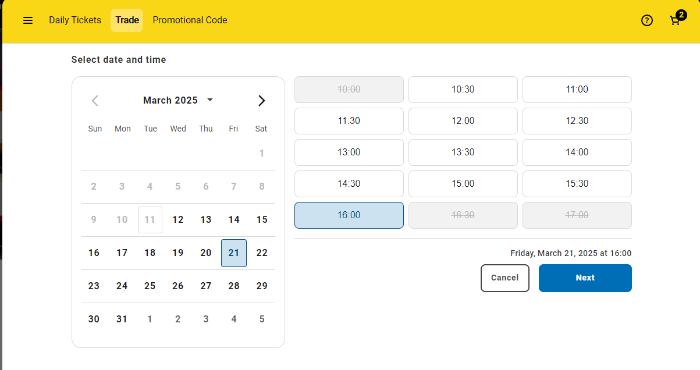Select March 13 in the calendar

pos(206,220)
